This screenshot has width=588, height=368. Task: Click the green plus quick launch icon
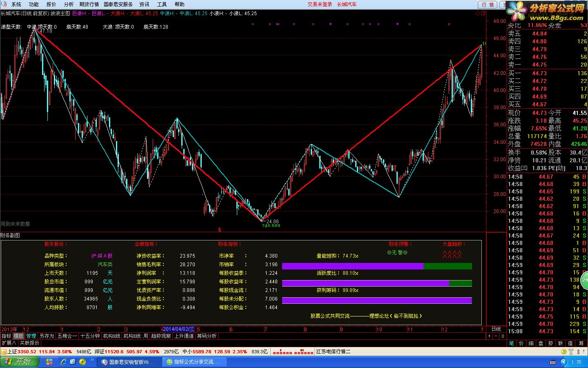82,362
